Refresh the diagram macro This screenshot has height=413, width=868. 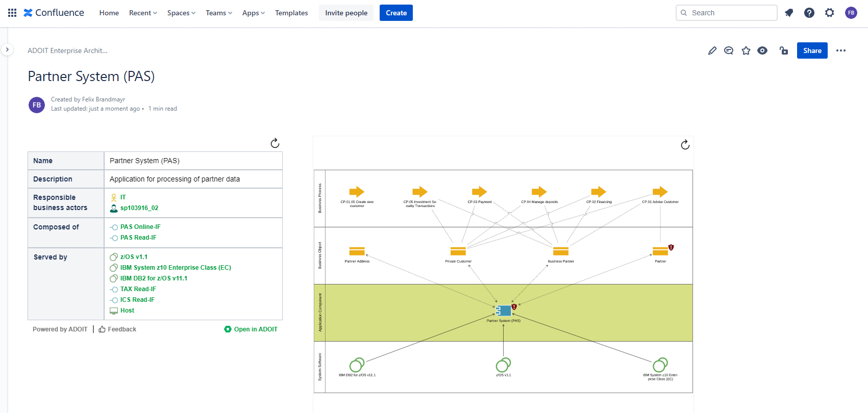coord(685,145)
